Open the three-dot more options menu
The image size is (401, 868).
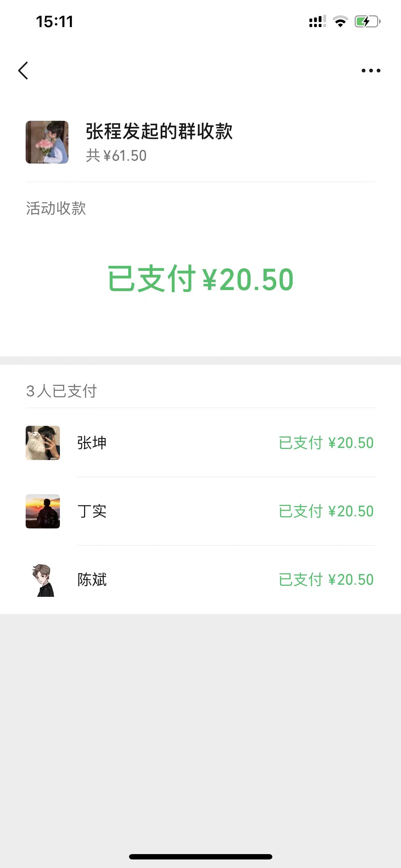(x=371, y=71)
